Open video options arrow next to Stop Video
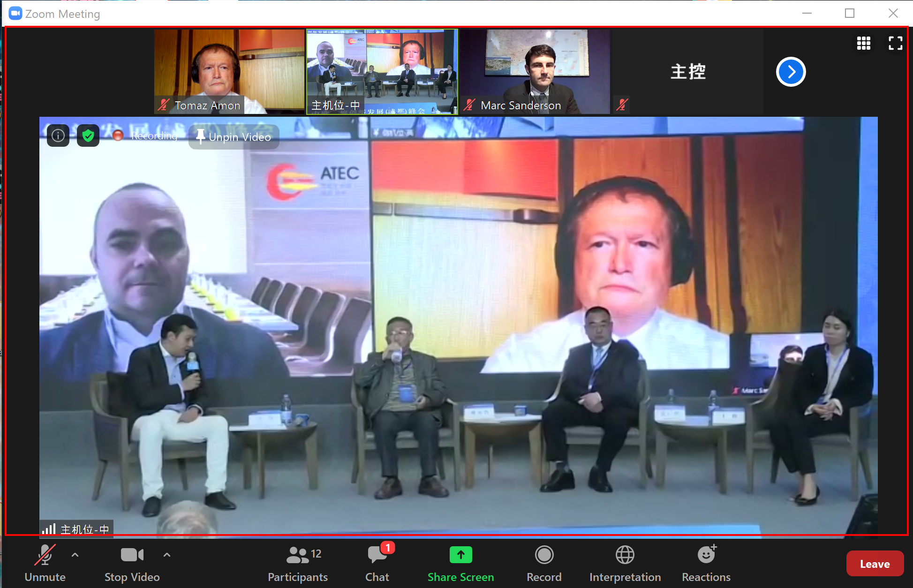This screenshot has height=588, width=913. coord(167,555)
